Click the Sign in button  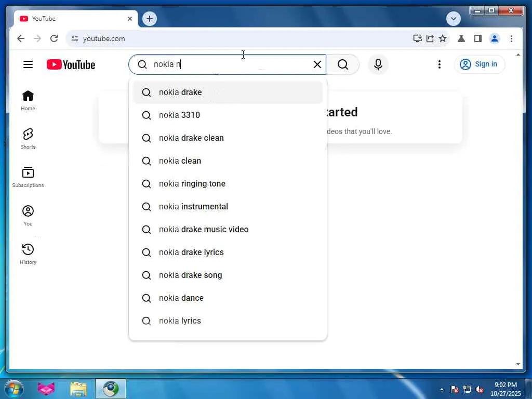480,64
